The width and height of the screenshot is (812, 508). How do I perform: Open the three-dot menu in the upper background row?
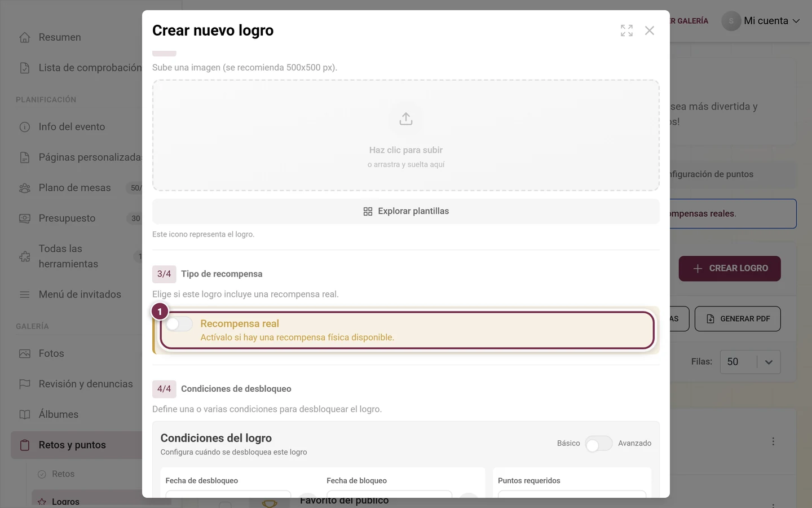[773, 441]
